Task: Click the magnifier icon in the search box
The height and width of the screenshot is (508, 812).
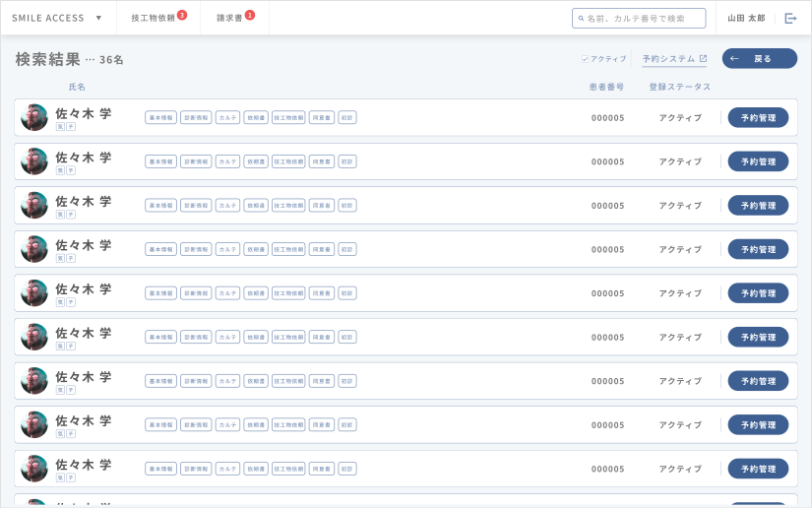Action: [x=581, y=18]
